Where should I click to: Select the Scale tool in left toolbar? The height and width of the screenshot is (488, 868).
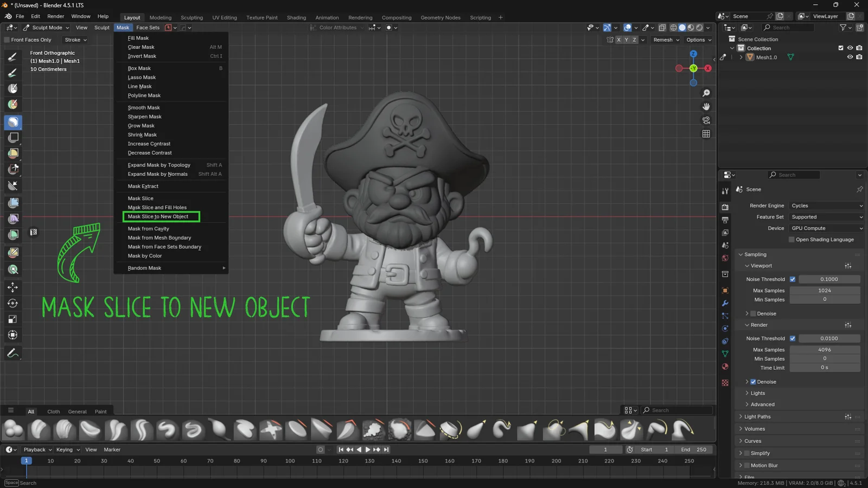13,319
